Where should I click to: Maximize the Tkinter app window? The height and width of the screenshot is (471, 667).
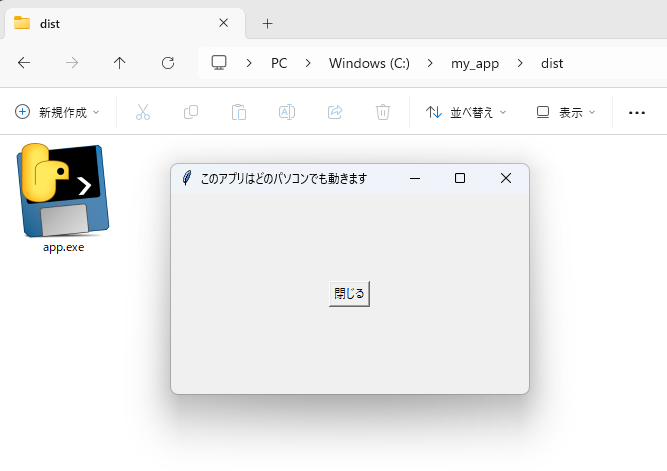point(460,178)
